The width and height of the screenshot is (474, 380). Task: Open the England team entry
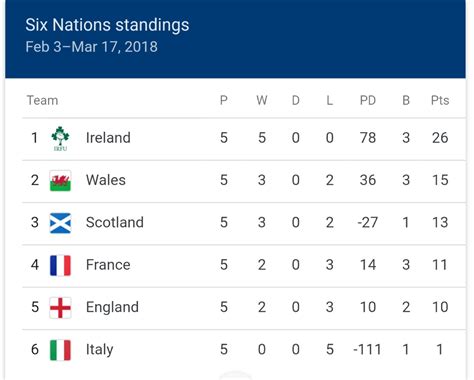[112, 307]
